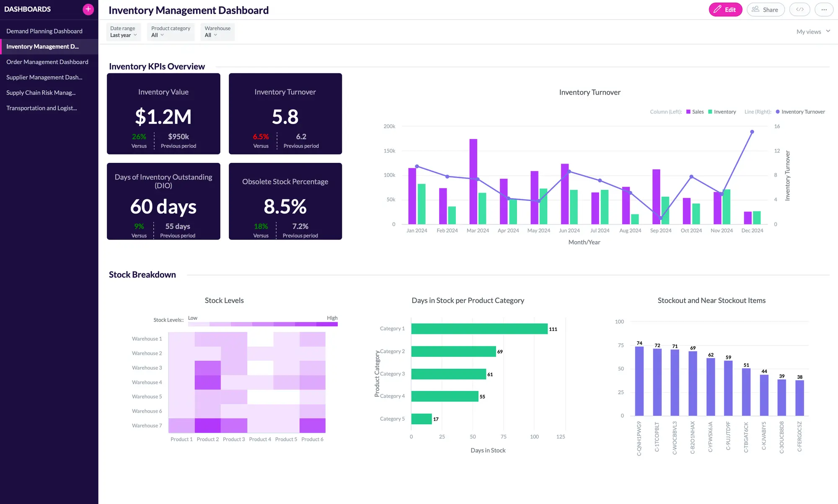Click the Edit button
838x504 pixels.
pyautogui.click(x=725, y=9)
